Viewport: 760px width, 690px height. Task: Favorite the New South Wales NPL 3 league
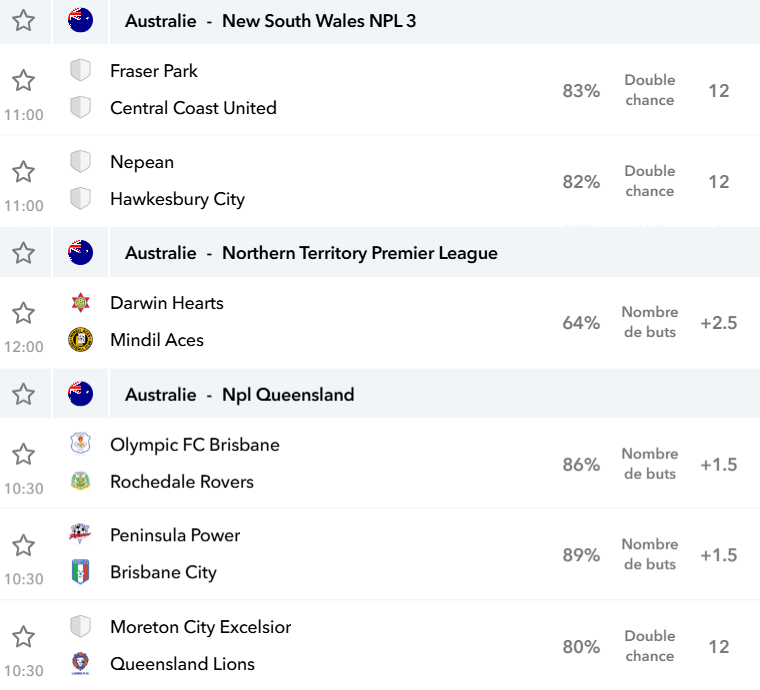pyautogui.click(x=23, y=21)
